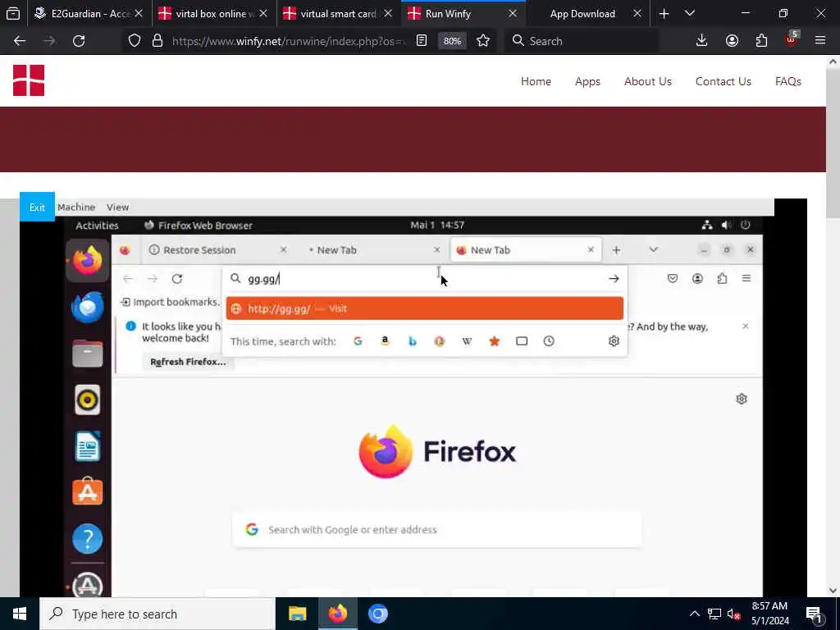The height and width of the screenshot is (630, 840).
Task: Search this time with Wikipedia icon
Action: point(467,341)
